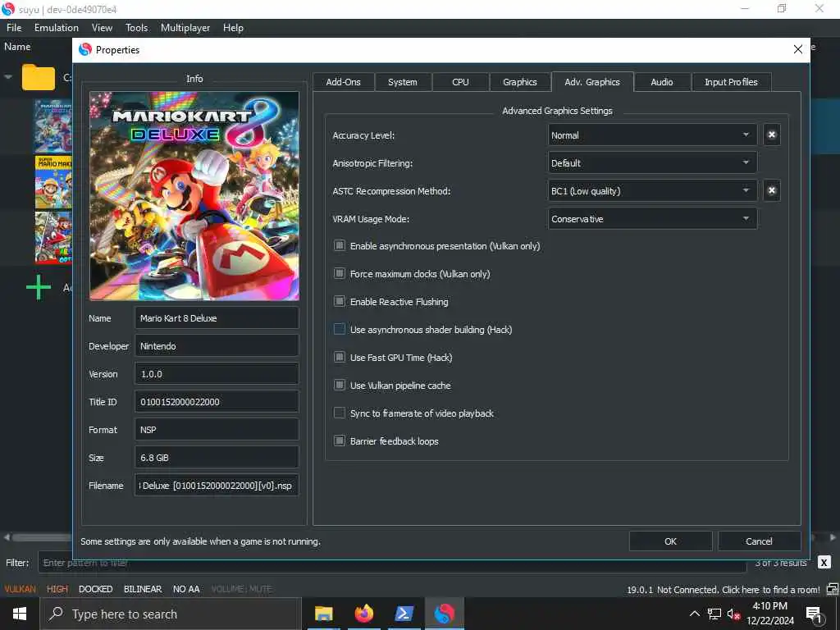The image size is (840, 630).
Task: Switch to the Input Profiles tab
Action: tap(731, 82)
